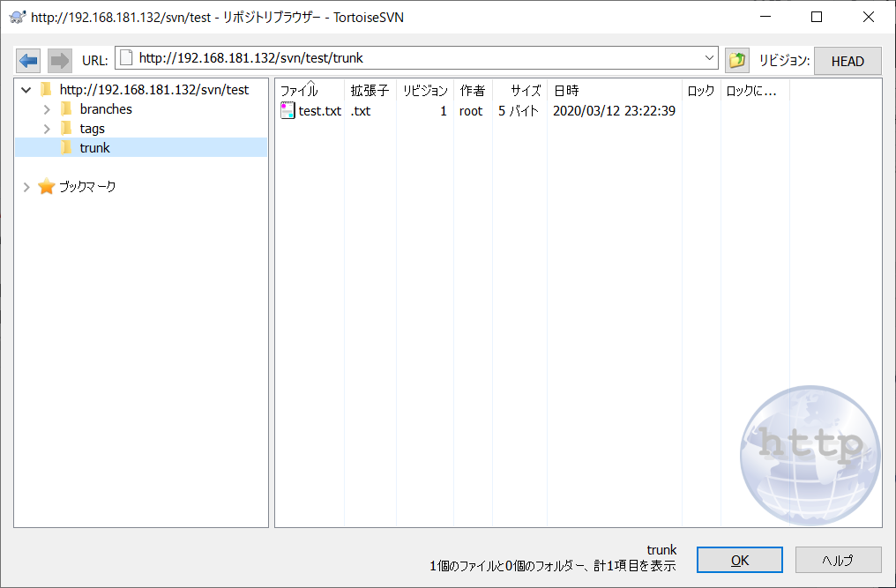The height and width of the screenshot is (588, 896).
Task: Click the back navigation arrow icon
Action: (27, 60)
